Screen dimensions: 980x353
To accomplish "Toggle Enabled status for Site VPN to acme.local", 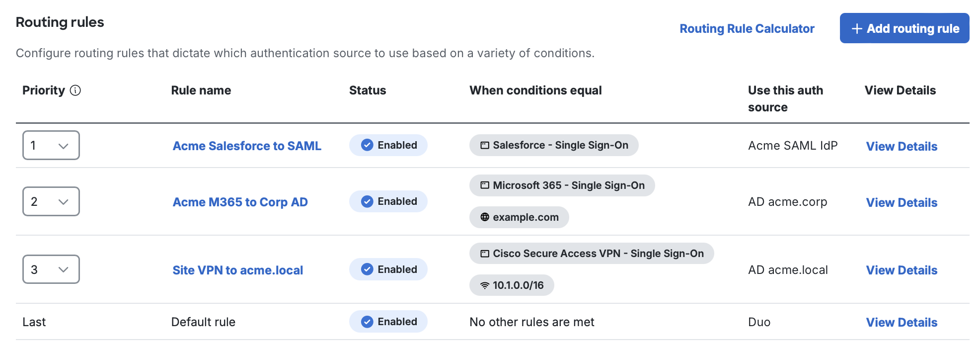I will (x=388, y=269).
